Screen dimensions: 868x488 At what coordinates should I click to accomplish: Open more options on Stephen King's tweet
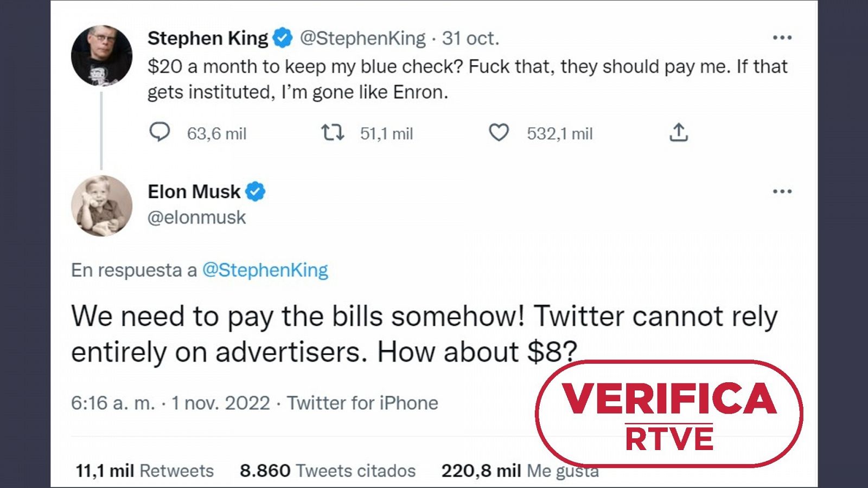click(782, 38)
